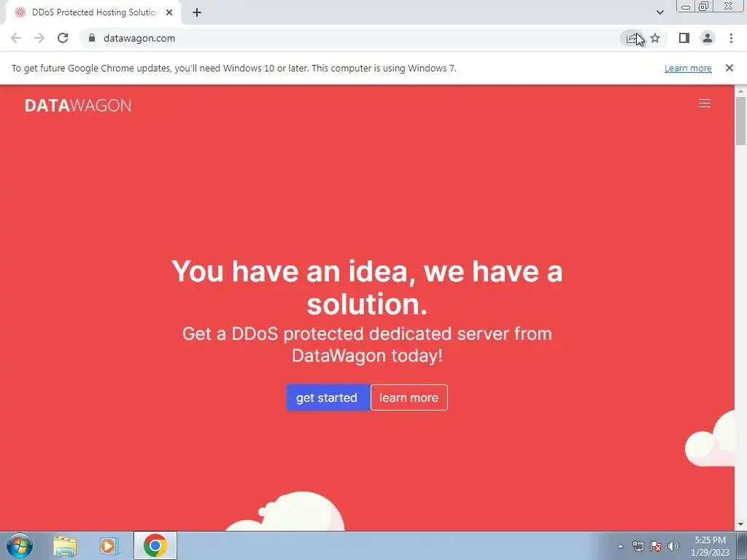
Task: Open Chrome three-dot menu
Action: click(731, 38)
